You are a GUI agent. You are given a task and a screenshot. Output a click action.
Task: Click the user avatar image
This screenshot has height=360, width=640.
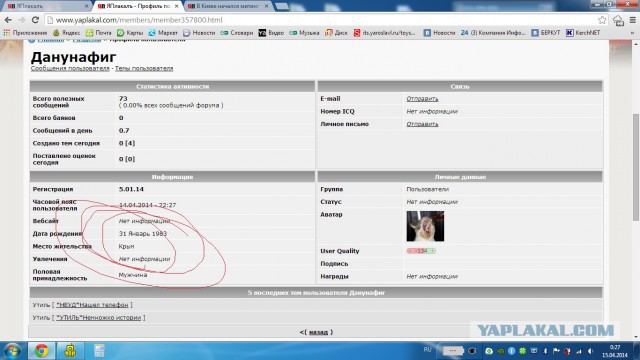click(x=425, y=226)
